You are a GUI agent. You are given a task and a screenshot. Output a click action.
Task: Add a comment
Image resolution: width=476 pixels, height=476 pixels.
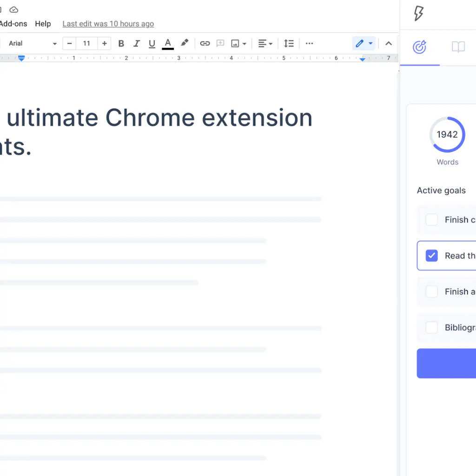[220, 44]
